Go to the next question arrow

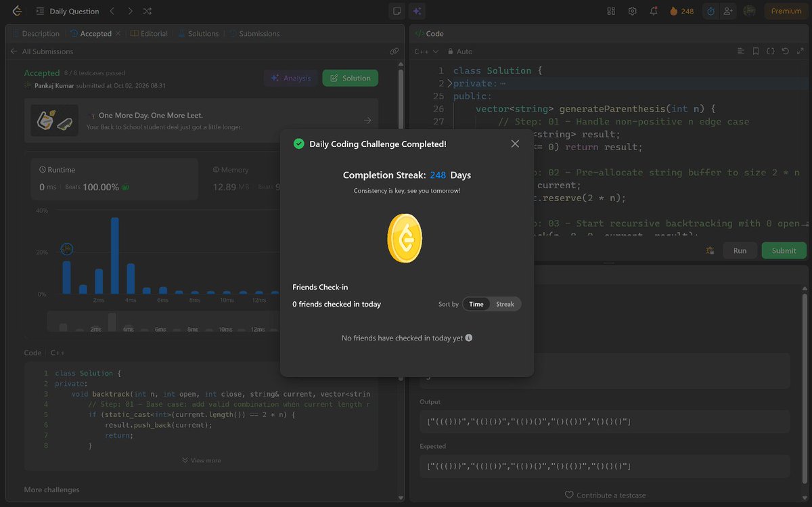click(130, 11)
